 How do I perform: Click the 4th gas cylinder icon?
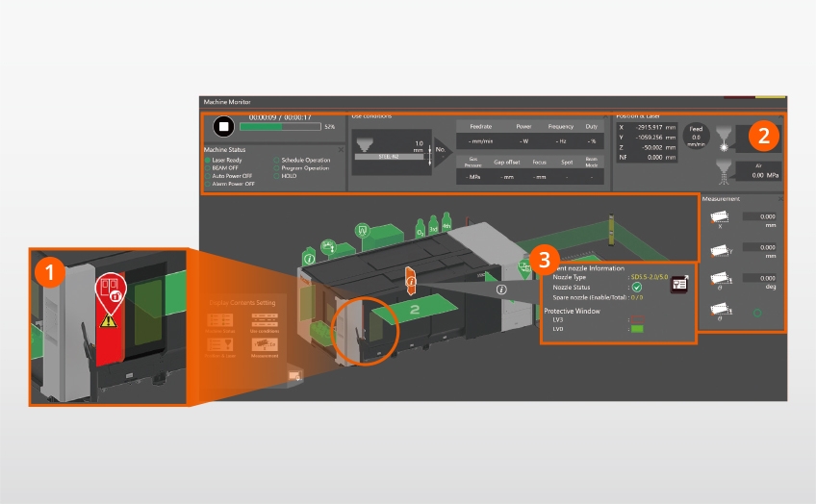coord(446,222)
